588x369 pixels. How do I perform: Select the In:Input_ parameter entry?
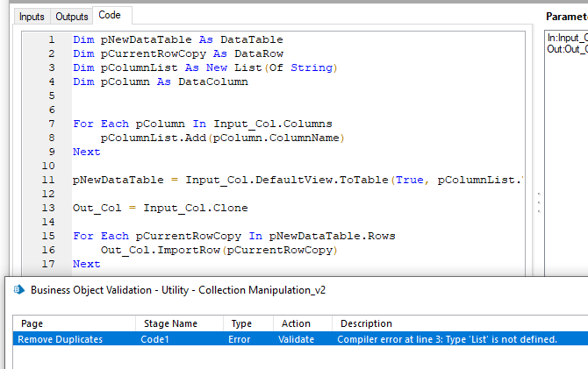tap(567, 39)
